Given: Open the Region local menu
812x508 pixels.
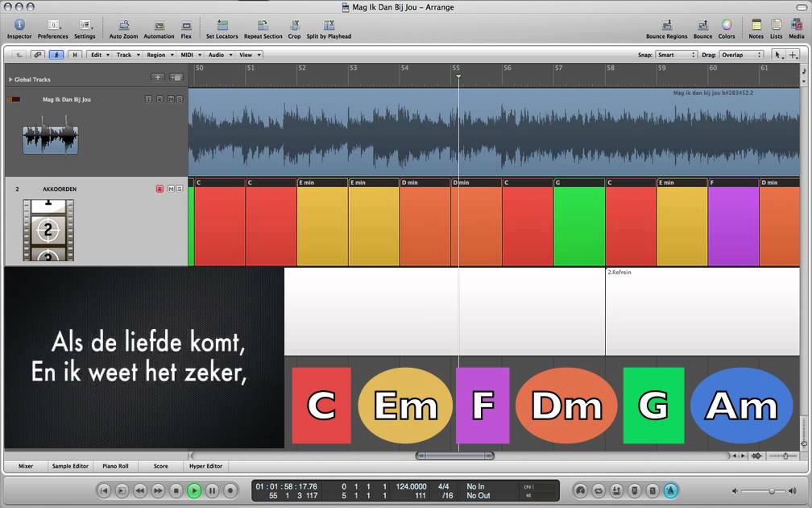Looking at the screenshot, I should coord(159,55).
